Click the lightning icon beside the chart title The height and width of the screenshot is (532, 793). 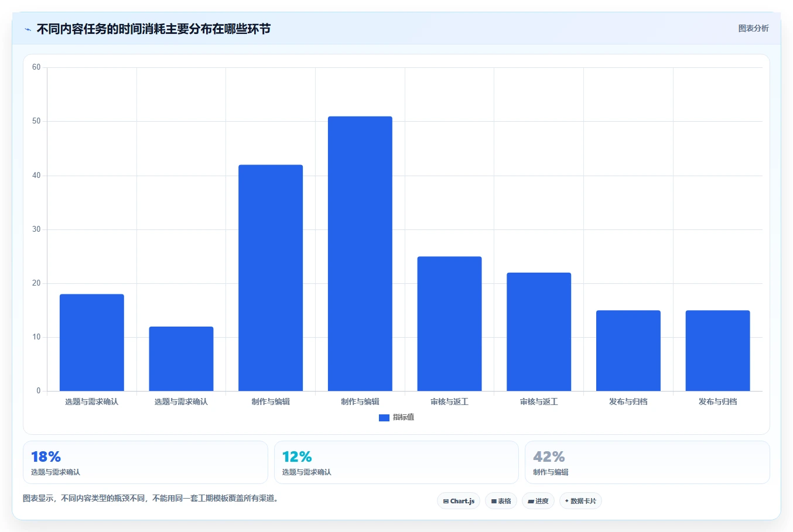point(28,29)
